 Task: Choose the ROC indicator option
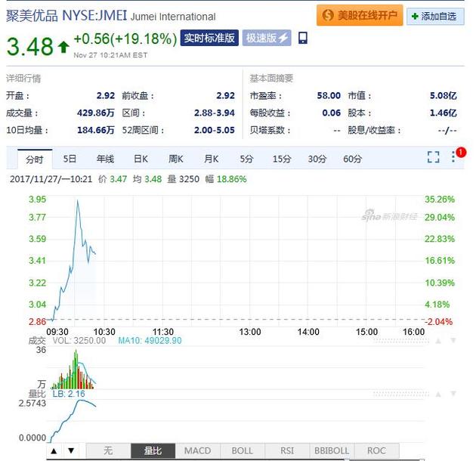point(376,450)
